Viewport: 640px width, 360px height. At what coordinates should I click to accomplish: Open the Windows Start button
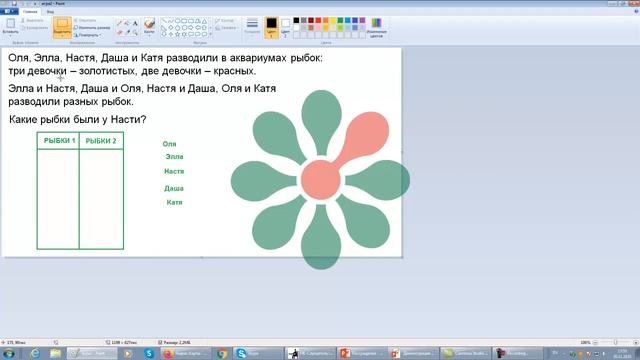tap(9, 353)
